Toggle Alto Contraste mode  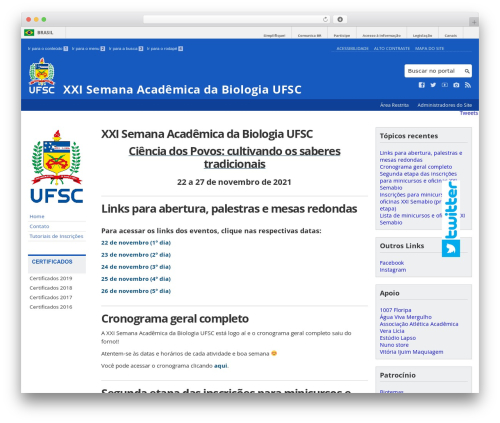392,49
